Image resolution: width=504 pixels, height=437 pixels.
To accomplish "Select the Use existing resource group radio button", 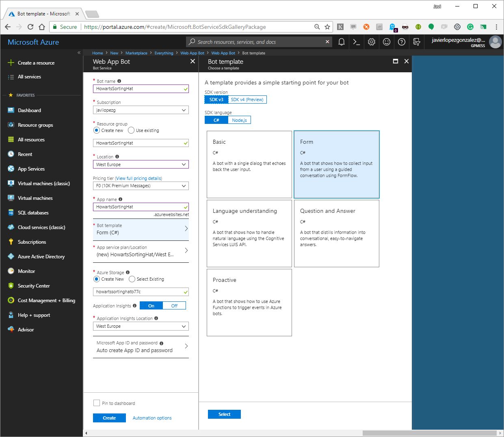I will [131, 130].
